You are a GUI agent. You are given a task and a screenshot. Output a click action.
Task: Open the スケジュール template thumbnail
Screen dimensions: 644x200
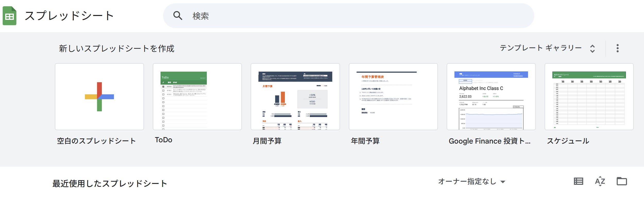point(589,97)
